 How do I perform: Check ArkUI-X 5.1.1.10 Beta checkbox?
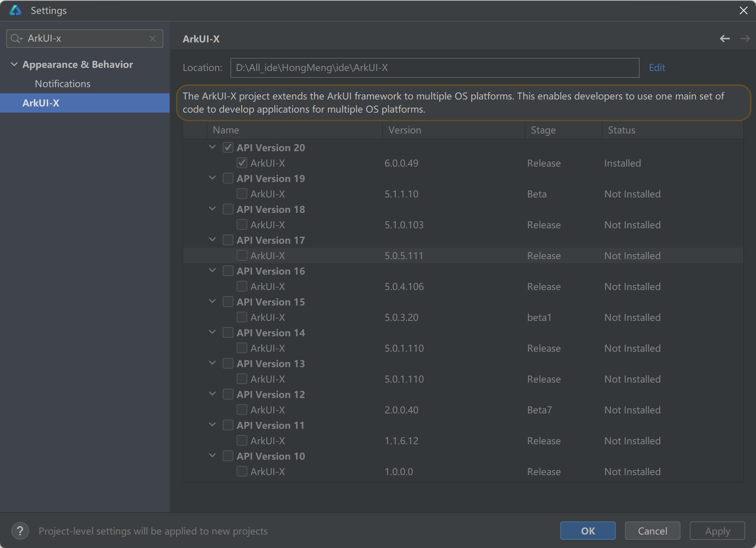(x=242, y=194)
